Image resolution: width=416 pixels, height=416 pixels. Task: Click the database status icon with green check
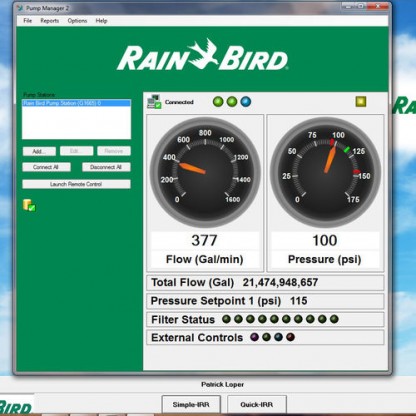29,205
